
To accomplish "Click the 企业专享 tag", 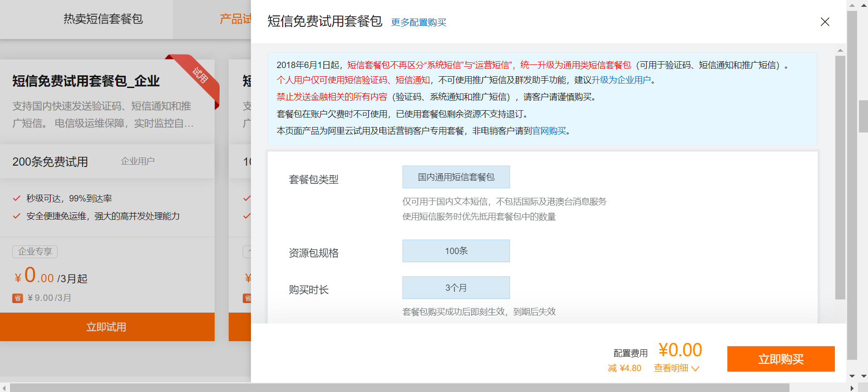I will [x=35, y=251].
